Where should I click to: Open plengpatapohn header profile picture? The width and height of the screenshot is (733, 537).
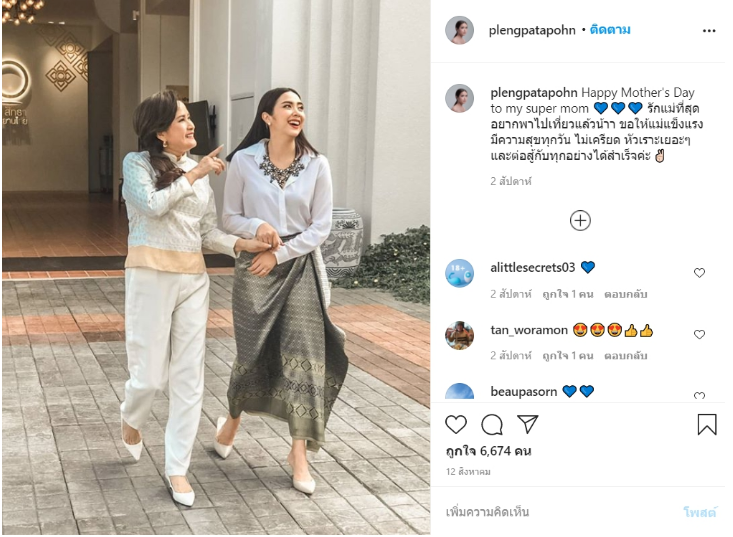point(459,30)
